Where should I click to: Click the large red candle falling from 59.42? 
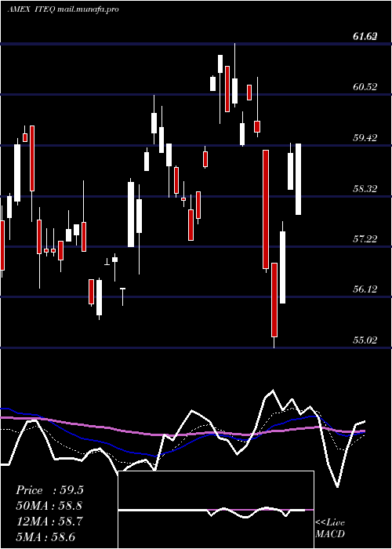266,209
